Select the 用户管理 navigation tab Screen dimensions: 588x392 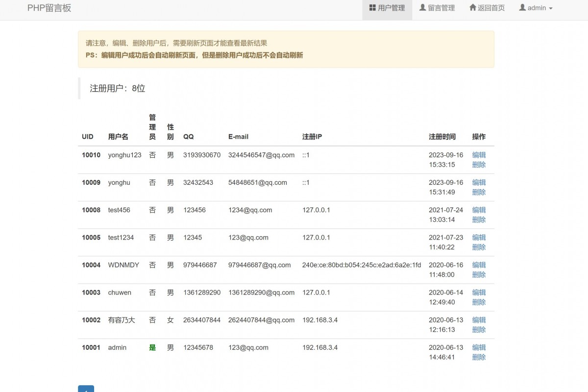(387, 8)
